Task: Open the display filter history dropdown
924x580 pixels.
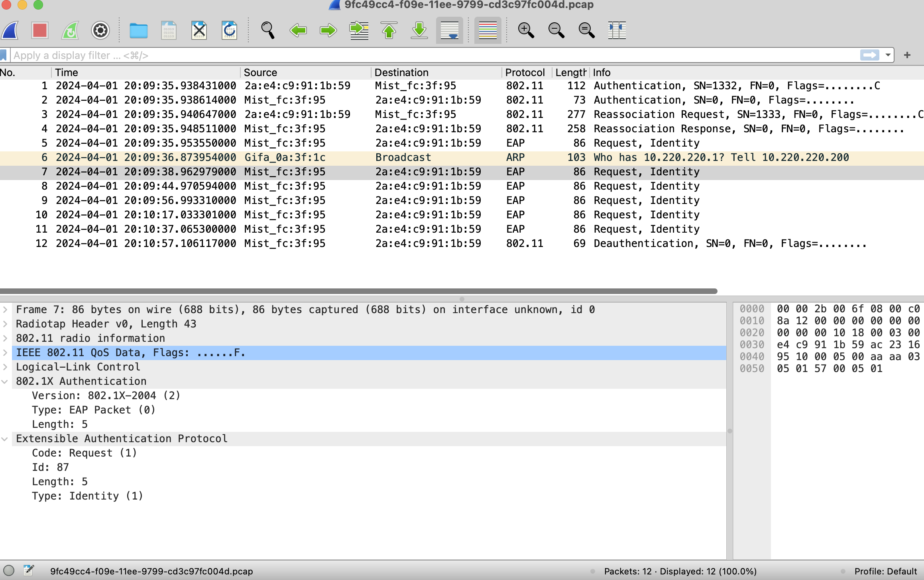Action: tap(888, 55)
